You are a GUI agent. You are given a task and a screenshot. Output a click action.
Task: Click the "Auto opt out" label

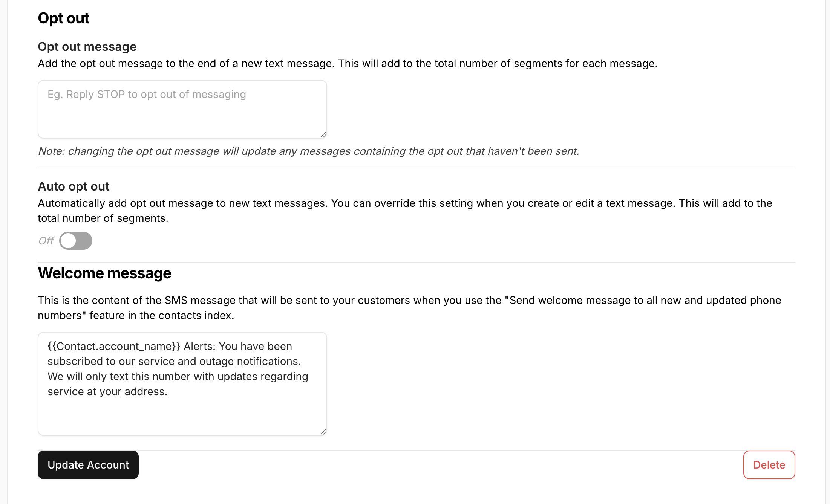pos(74,186)
